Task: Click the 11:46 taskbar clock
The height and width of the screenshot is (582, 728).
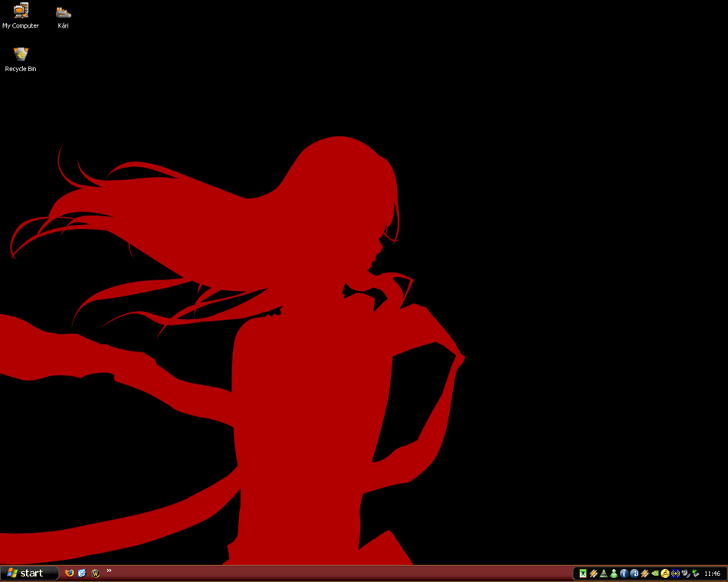Action: [x=712, y=574]
